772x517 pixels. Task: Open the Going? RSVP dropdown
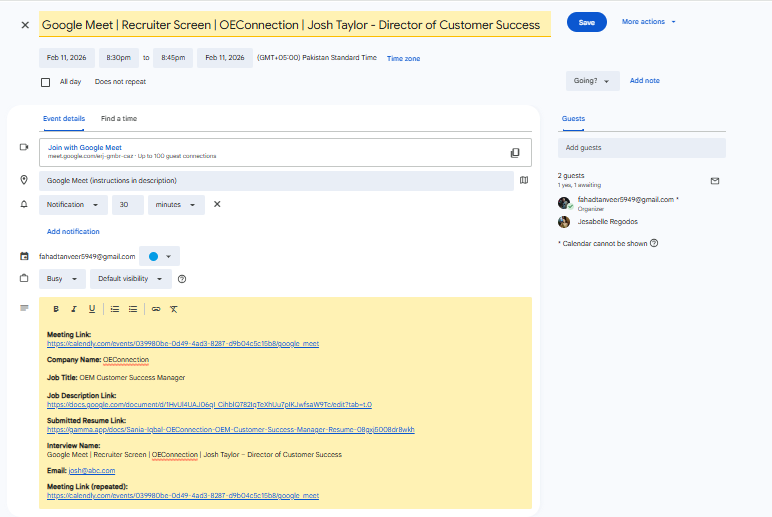tap(591, 81)
